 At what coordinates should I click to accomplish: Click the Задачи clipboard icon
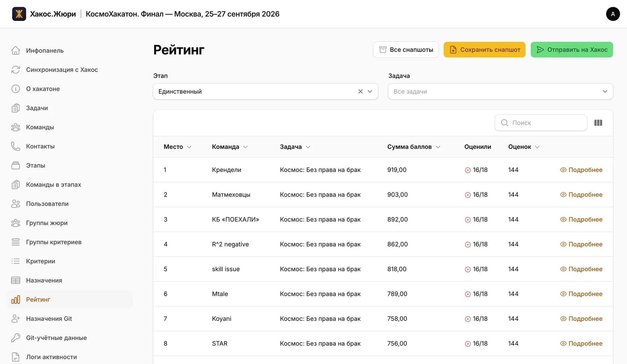point(16,108)
